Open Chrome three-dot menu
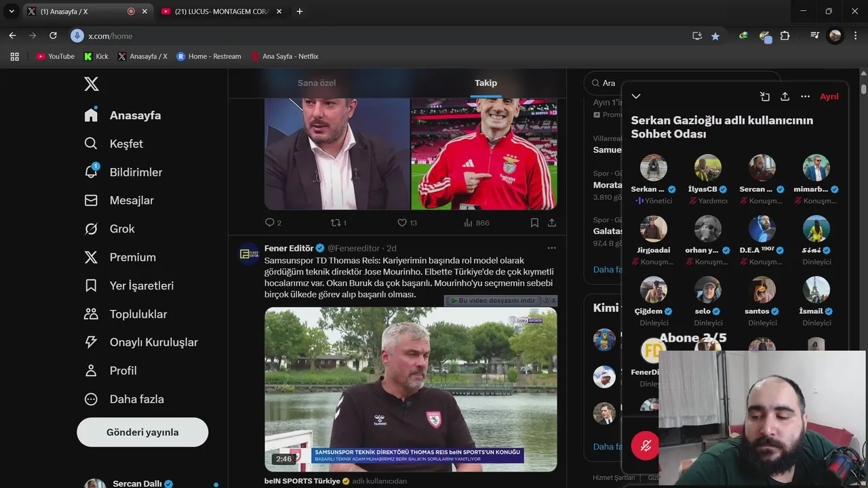 coord(855,36)
